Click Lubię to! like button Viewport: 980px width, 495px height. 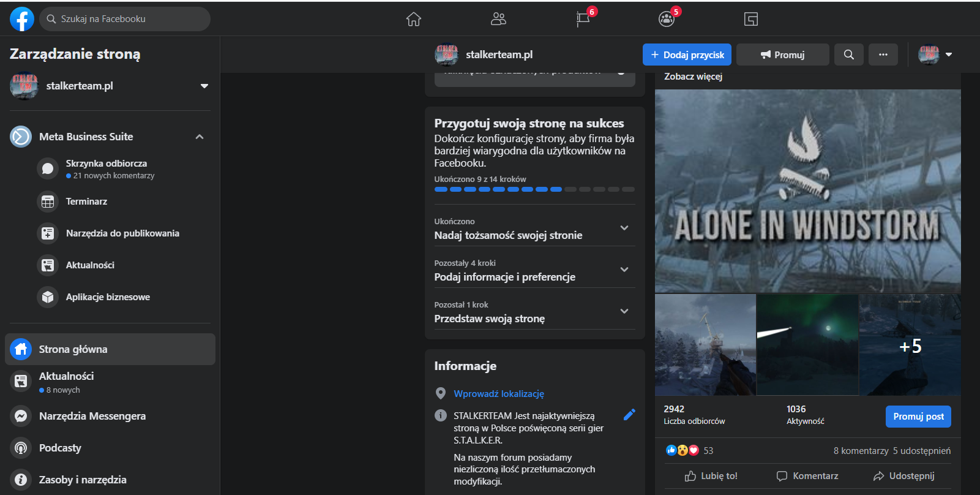pos(711,476)
